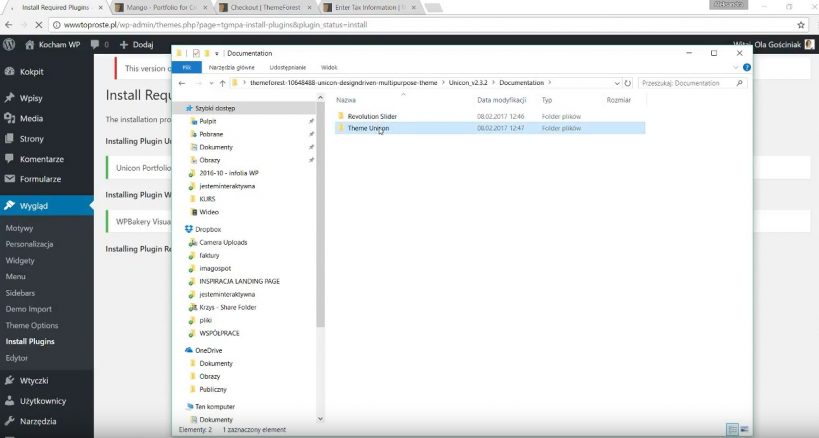Image resolution: width=819 pixels, height=438 pixels.
Task: Open Explorer help question mark icon
Action: point(746,67)
